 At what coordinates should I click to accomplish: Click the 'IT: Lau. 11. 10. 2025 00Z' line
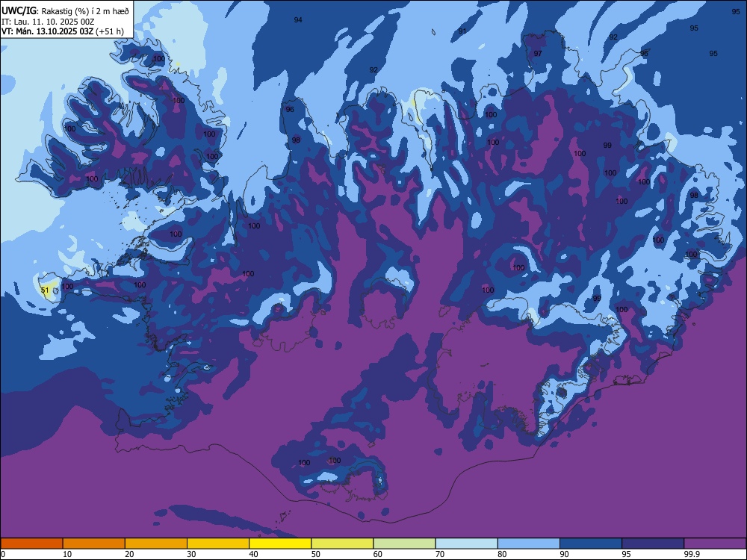(48, 22)
